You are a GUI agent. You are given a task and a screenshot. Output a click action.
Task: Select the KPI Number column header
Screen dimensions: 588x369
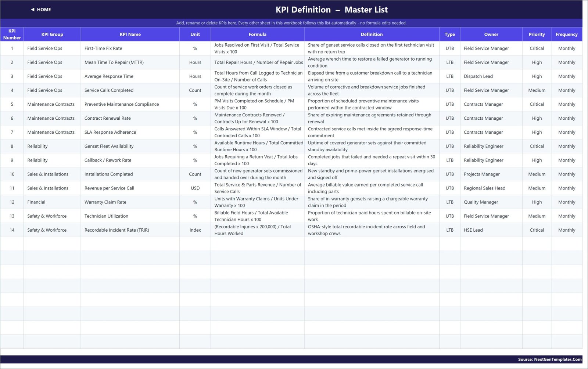pos(12,34)
